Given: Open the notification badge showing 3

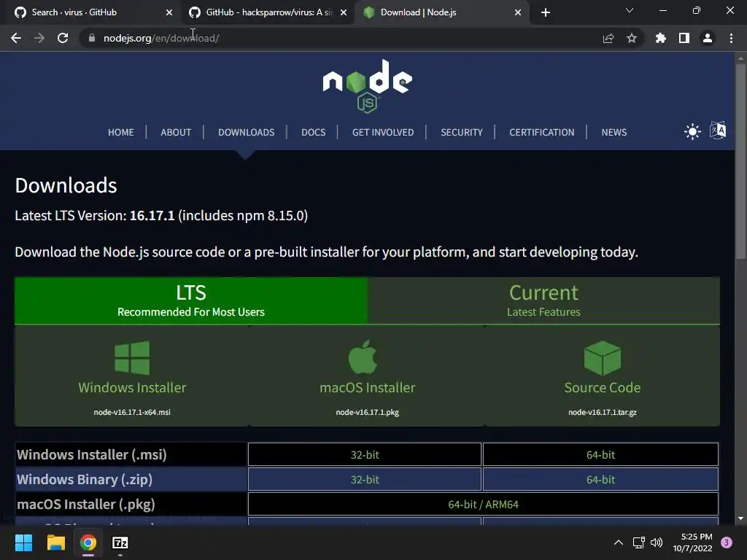Looking at the screenshot, I should [727, 542].
